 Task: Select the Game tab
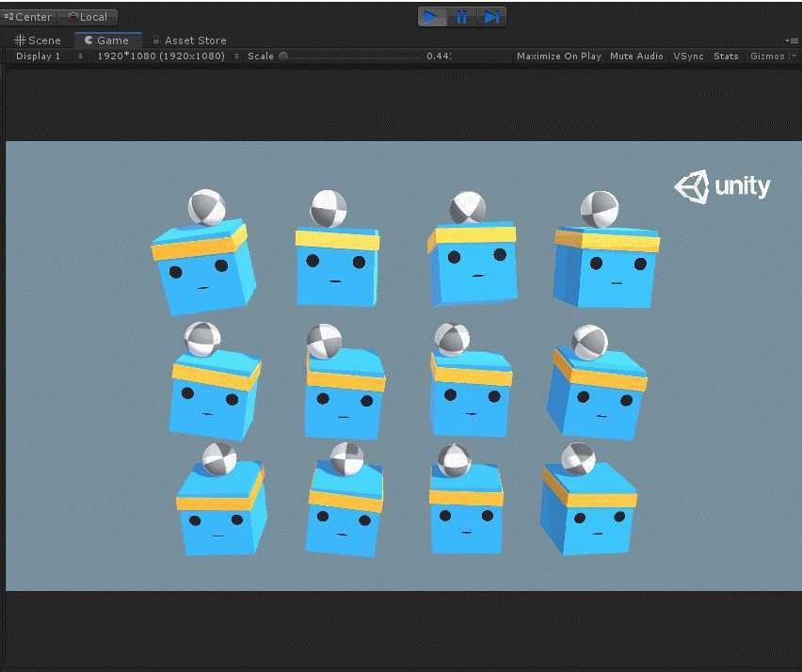tap(107, 40)
